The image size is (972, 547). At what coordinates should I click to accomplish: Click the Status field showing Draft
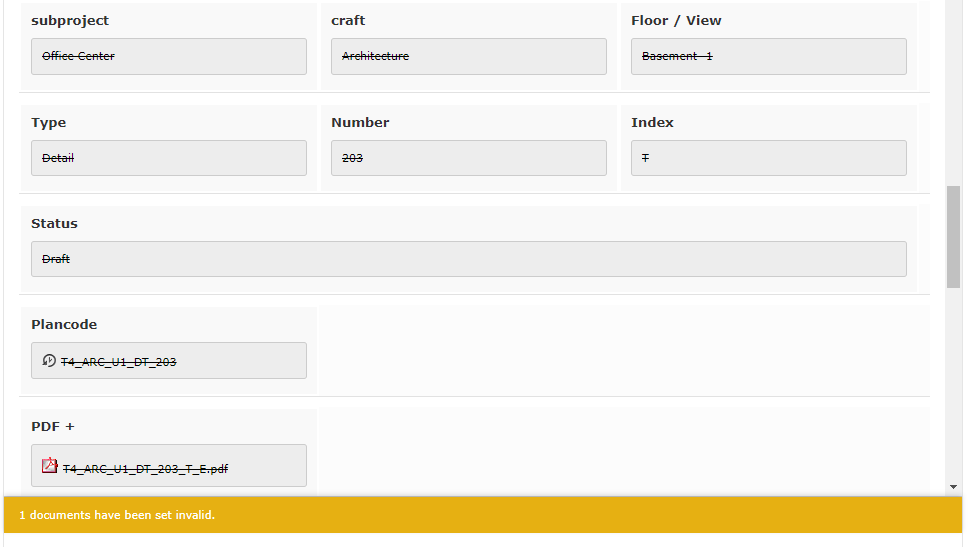(x=468, y=259)
